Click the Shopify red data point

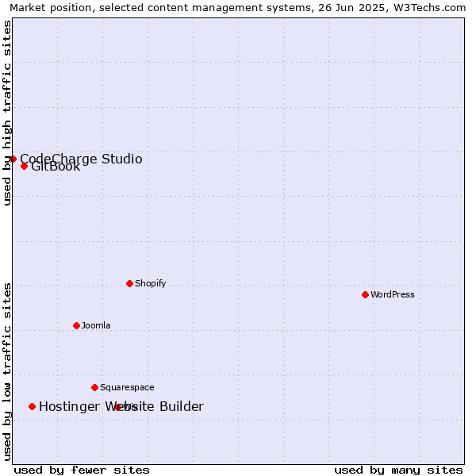tap(129, 283)
